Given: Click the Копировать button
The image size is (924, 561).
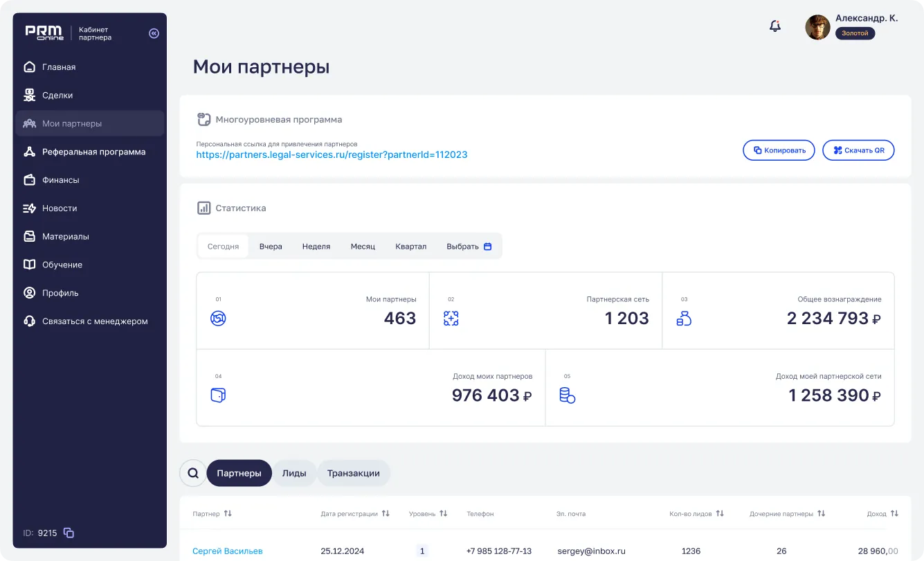Looking at the screenshot, I should pyautogui.click(x=779, y=150).
